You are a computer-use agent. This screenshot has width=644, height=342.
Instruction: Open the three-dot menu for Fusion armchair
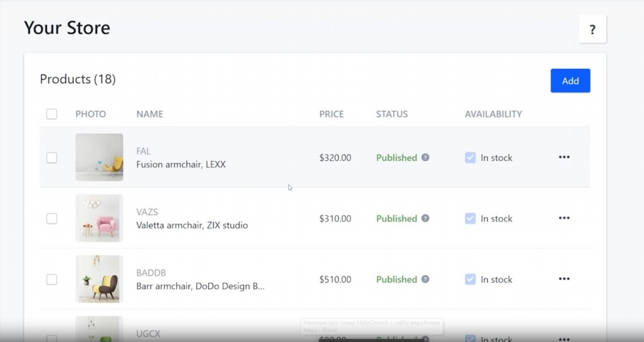(564, 157)
